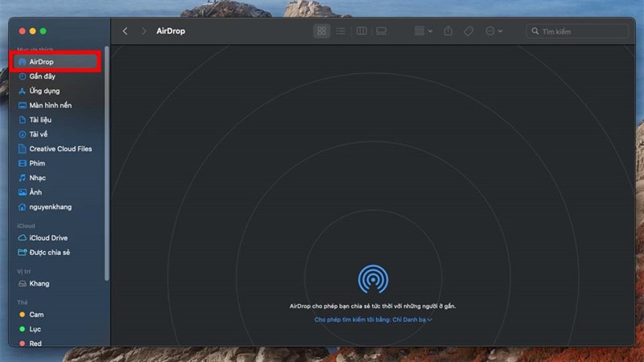Click the magnifier icon in search box
This screenshot has height=362, width=644.
[535, 31]
